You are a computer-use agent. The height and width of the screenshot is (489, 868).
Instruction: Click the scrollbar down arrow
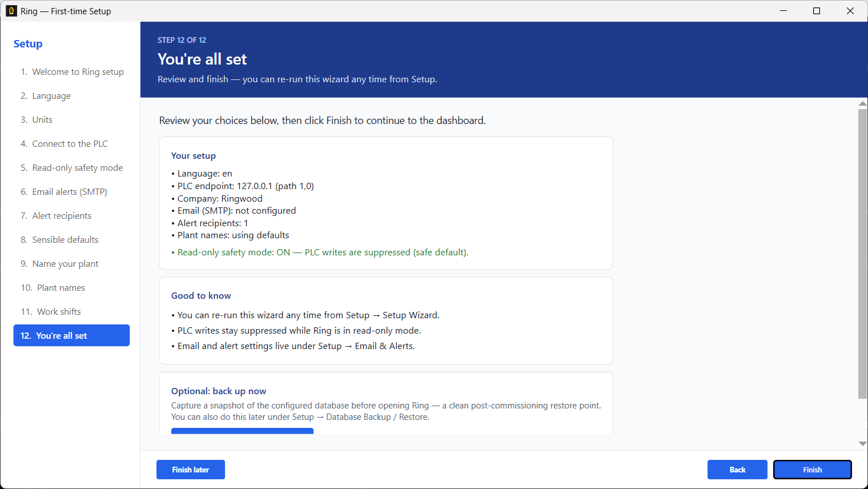(862, 444)
